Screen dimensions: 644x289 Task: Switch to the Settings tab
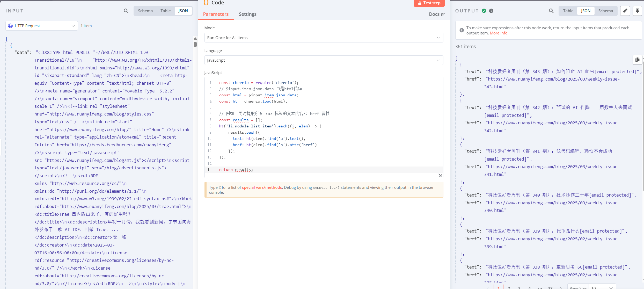247,14
